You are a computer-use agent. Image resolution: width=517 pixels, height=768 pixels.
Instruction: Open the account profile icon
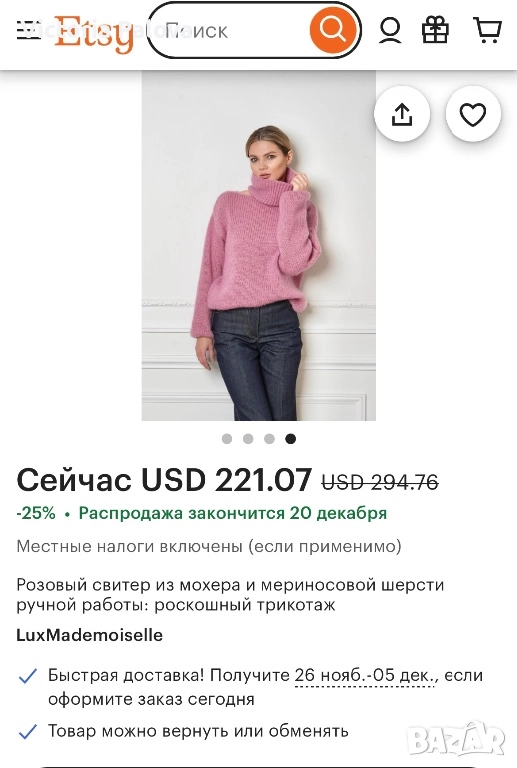(390, 30)
